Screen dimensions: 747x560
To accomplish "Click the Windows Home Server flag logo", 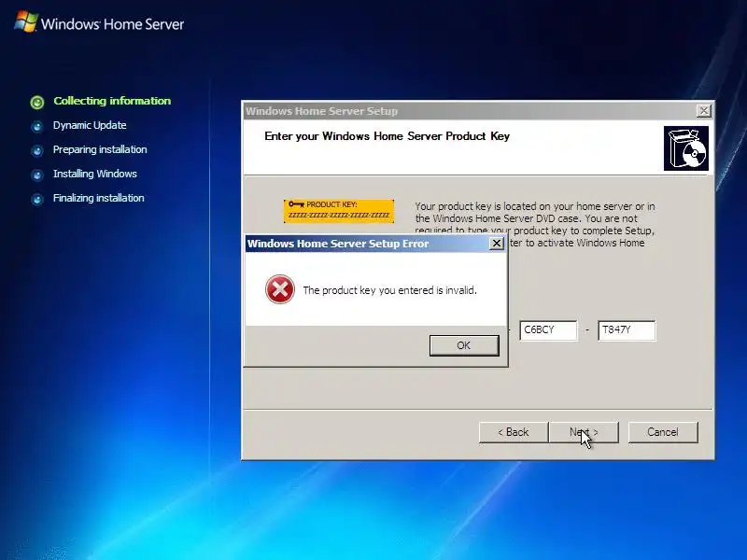I will [26, 21].
